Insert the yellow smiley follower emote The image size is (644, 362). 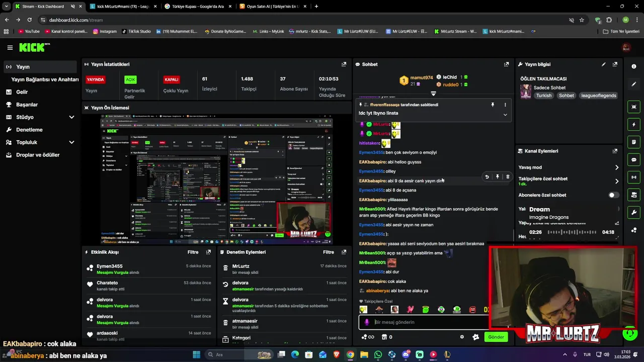coord(363,310)
